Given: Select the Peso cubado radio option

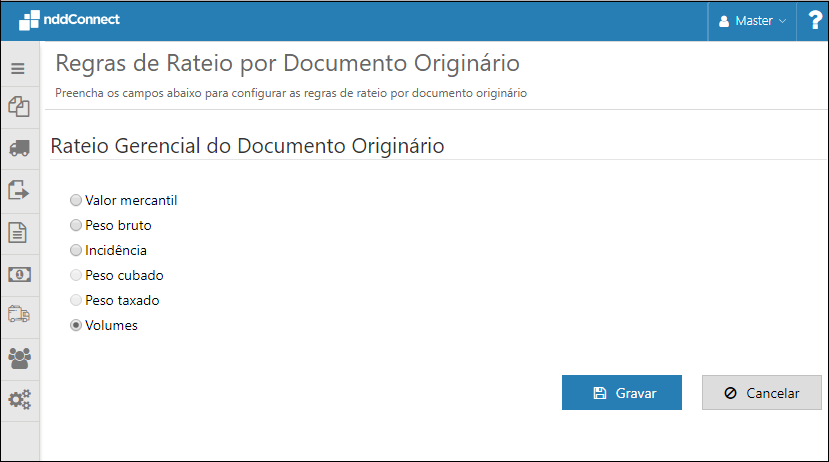Looking at the screenshot, I should point(76,275).
